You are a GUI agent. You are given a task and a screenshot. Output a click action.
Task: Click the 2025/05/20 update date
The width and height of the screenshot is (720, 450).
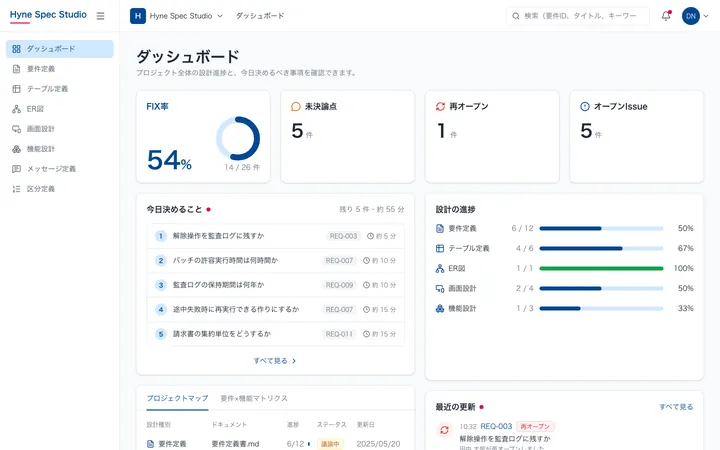click(x=378, y=444)
